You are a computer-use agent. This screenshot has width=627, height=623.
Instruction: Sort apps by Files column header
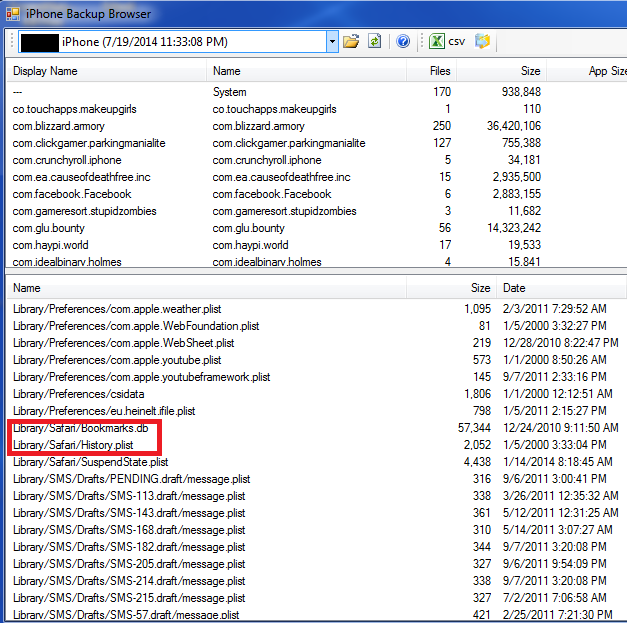[x=431, y=71]
